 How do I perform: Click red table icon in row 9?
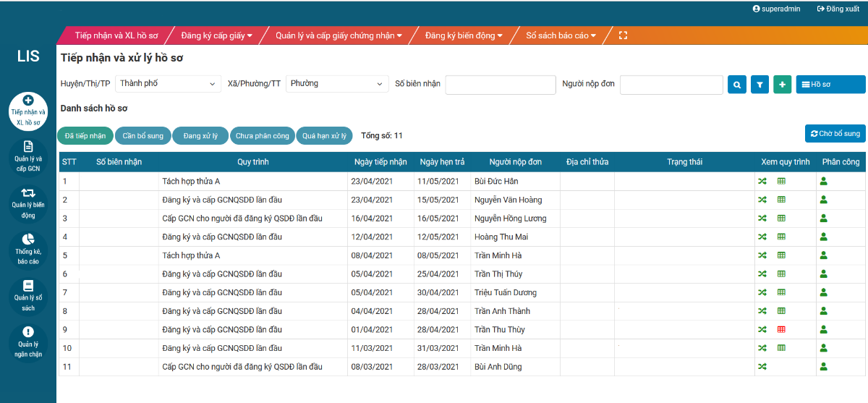click(x=781, y=330)
